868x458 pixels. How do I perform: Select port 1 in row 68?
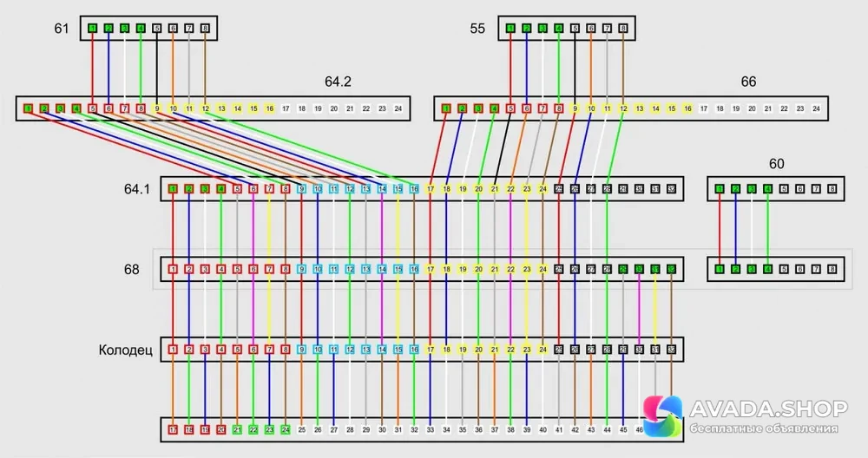(173, 270)
